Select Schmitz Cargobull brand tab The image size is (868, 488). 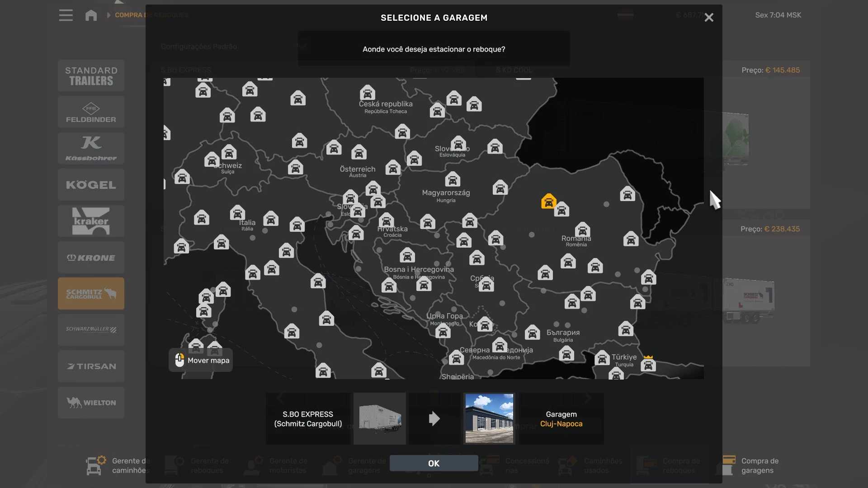[91, 294]
